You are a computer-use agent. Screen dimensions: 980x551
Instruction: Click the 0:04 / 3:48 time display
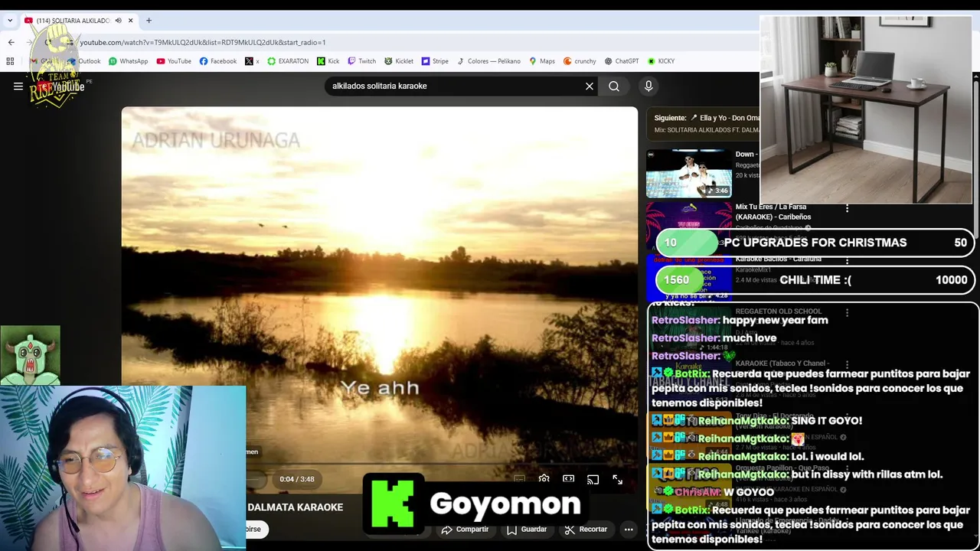(x=297, y=479)
